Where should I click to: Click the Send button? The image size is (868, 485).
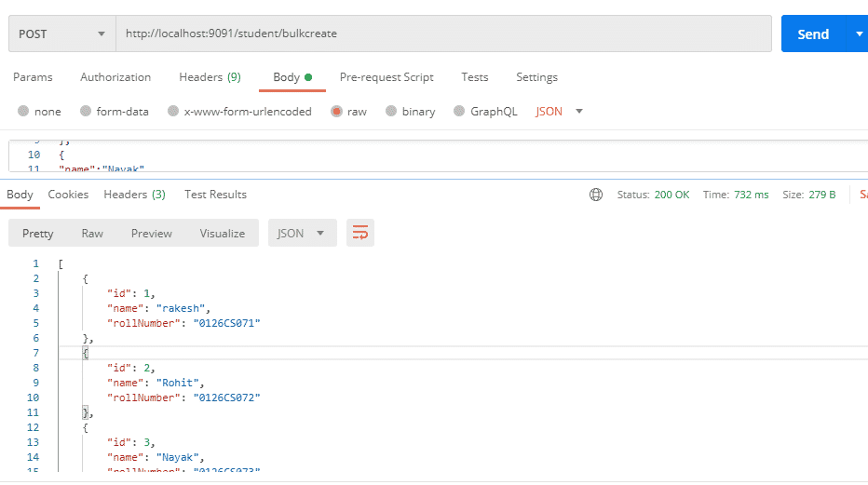click(x=812, y=34)
